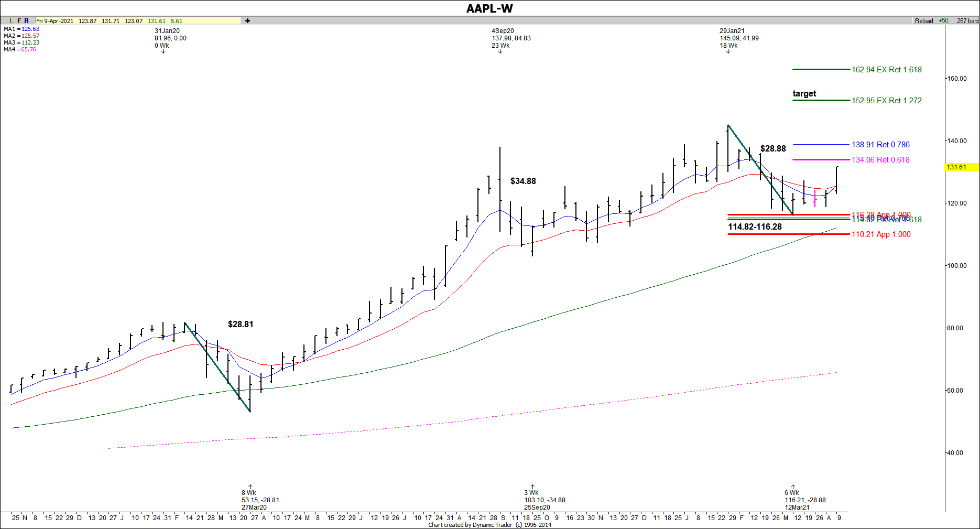Click the $34.88 swing annotation
The width and height of the screenshot is (980, 529).
click(x=523, y=181)
